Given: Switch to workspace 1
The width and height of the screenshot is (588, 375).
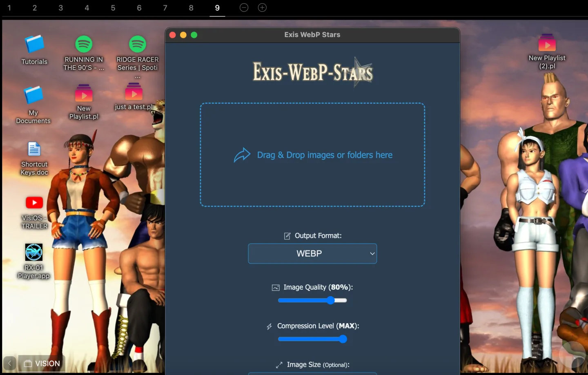Looking at the screenshot, I should [9, 8].
